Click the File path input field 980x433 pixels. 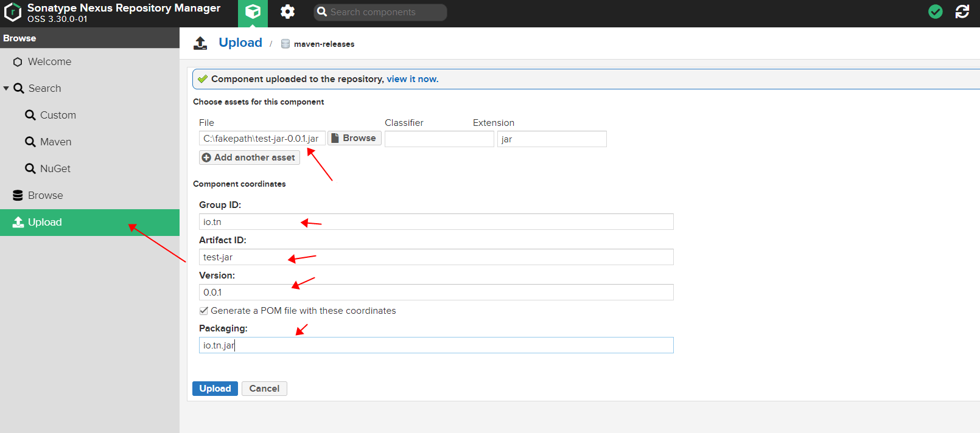click(262, 139)
